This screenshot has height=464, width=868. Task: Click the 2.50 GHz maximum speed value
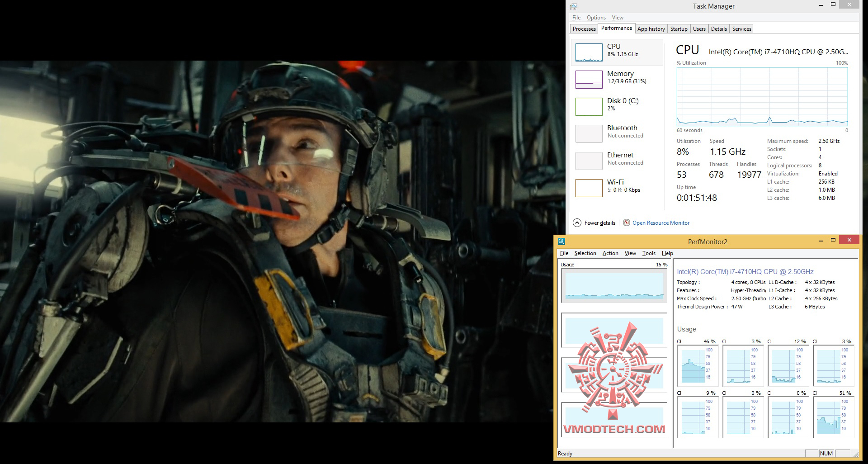pyautogui.click(x=829, y=141)
